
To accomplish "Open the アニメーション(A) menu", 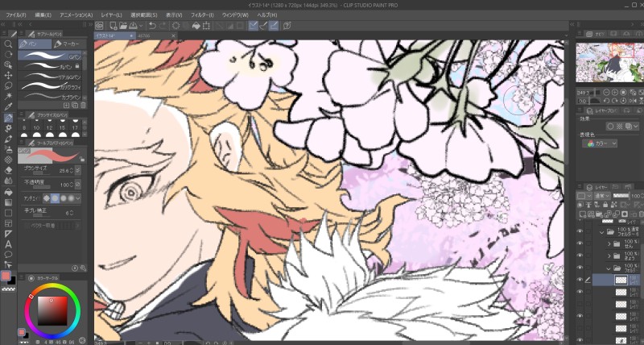I will click(76, 15).
